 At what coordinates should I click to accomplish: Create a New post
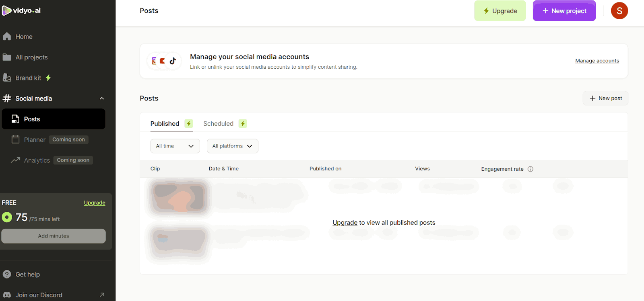pyautogui.click(x=605, y=98)
